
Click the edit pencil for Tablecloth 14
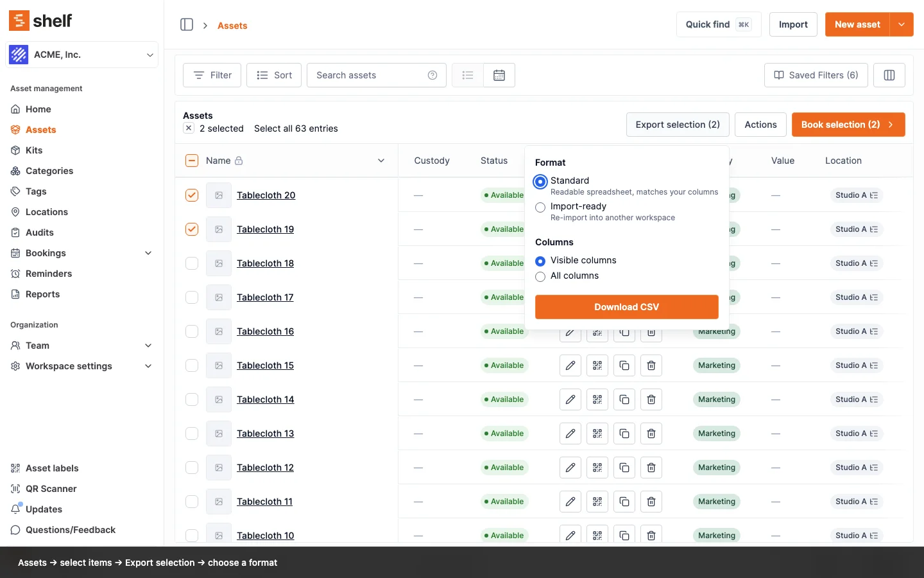(x=570, y=399)
